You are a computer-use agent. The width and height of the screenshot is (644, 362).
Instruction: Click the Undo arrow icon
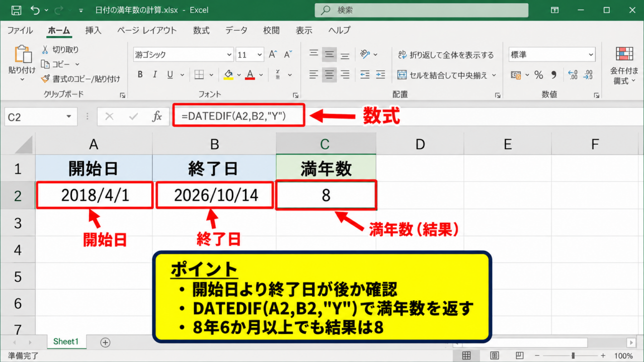point(35,10)
